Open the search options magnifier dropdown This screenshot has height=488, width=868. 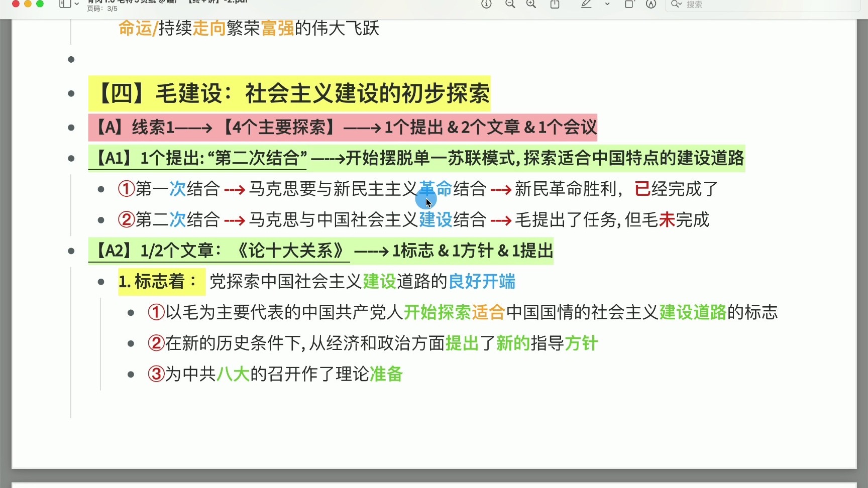[677, 4]
